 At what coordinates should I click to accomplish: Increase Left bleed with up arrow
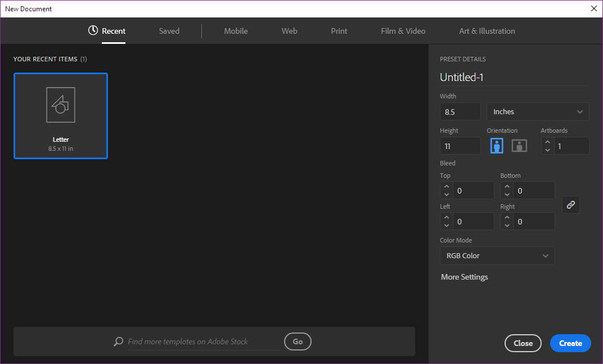coord(447,218)
